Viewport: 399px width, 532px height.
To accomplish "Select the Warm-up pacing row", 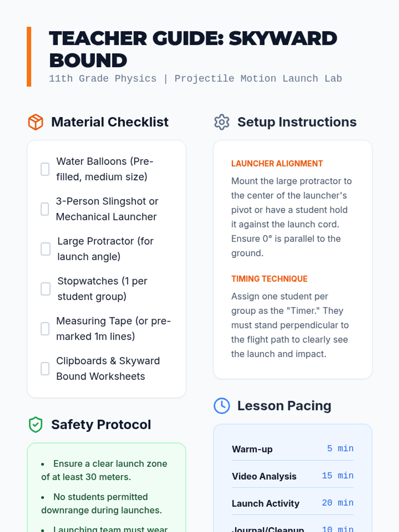I will 293,449.
